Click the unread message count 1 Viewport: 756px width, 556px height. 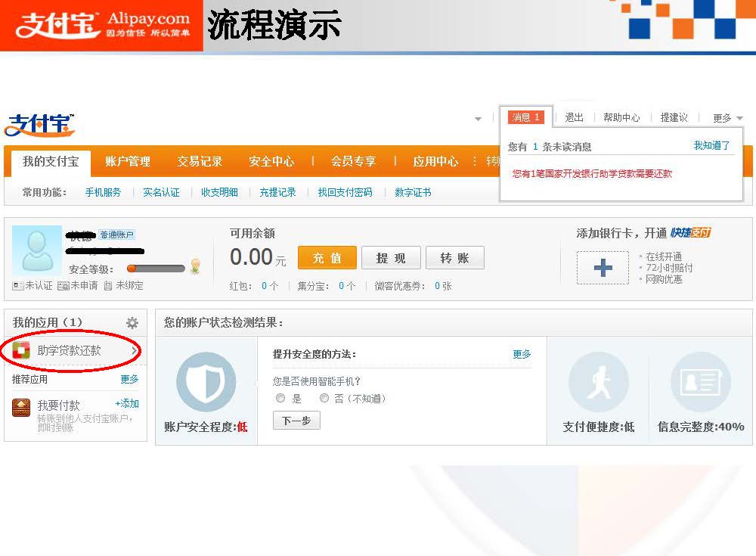click(535, 147)
